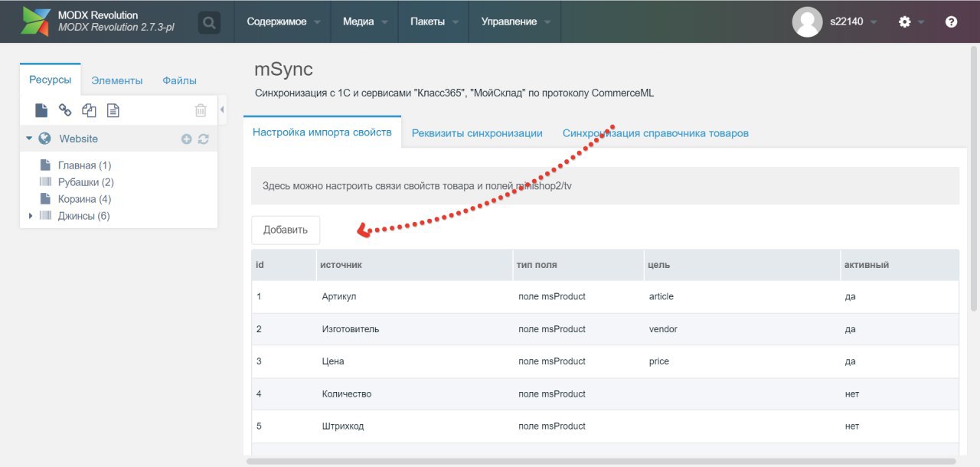Viewport: 980px width, 467px height.
Task: Click the s22140 user avatar
Action: pos(807,21)
